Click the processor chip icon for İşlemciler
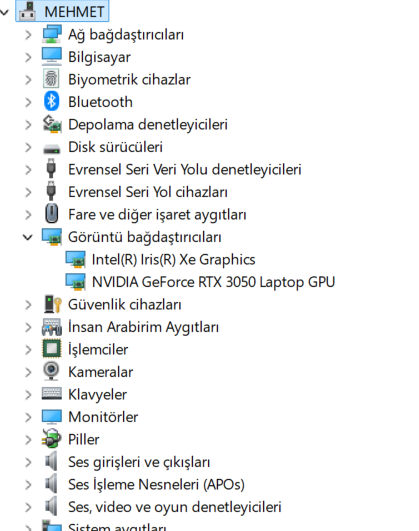419x531 pixels. pos(51,349)
